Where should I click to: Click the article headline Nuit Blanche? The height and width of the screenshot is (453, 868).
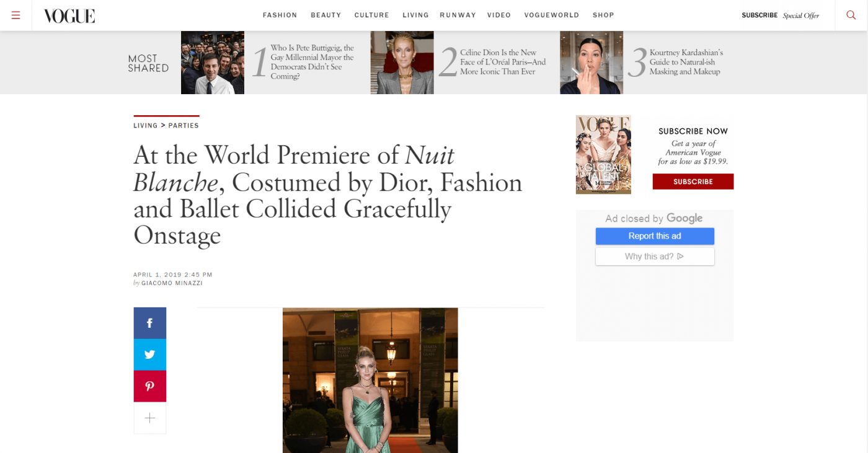(x=329, y=195)
